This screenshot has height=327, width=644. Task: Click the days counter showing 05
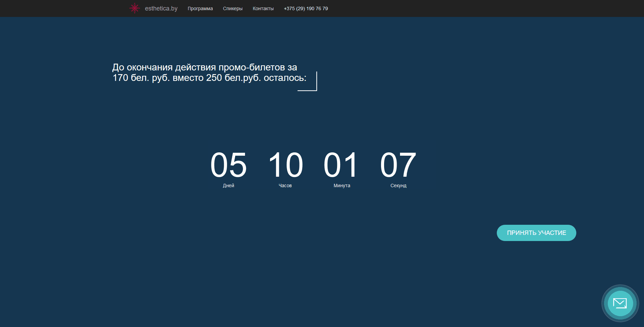point(228,165)
